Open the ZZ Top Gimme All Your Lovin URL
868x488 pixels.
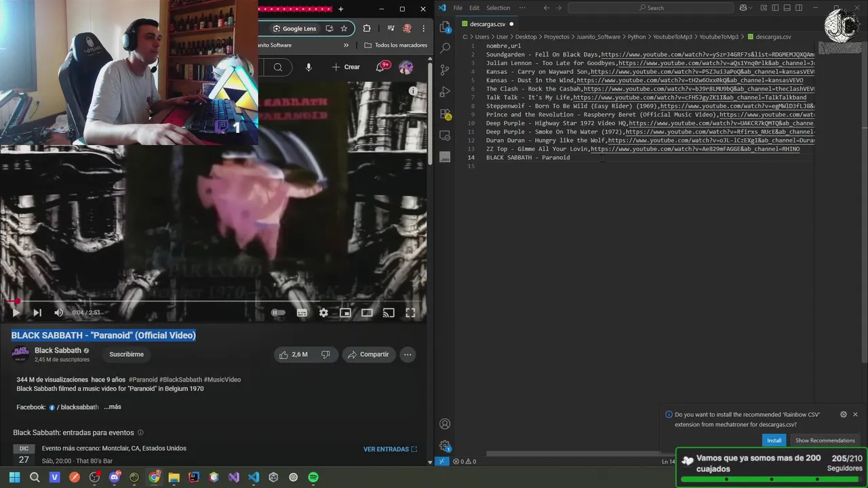point(695,149)
